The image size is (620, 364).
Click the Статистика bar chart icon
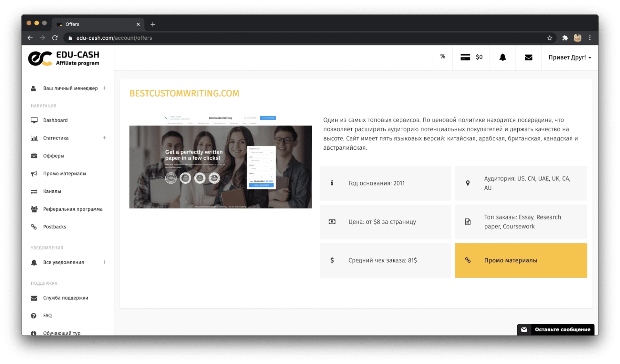[x=34, y=138]
